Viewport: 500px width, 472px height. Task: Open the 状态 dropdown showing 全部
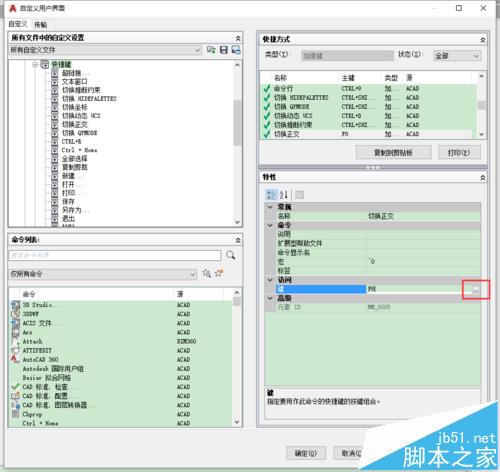tap(457, 56)
